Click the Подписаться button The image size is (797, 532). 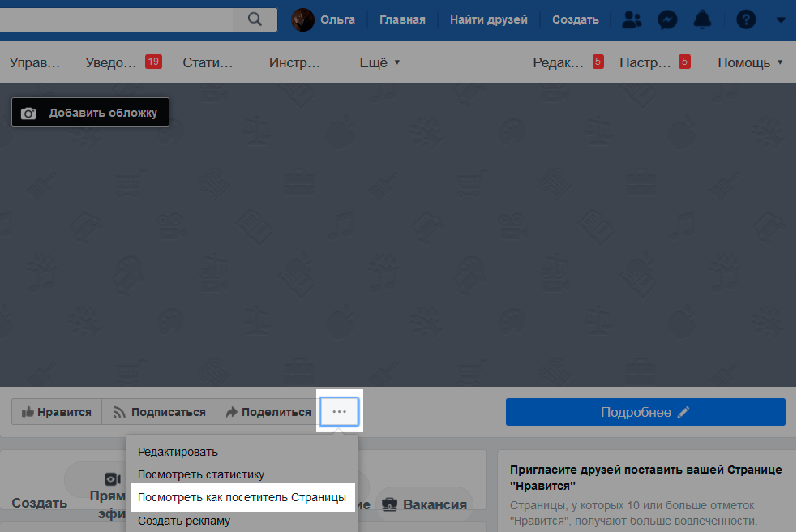(159, 412)
